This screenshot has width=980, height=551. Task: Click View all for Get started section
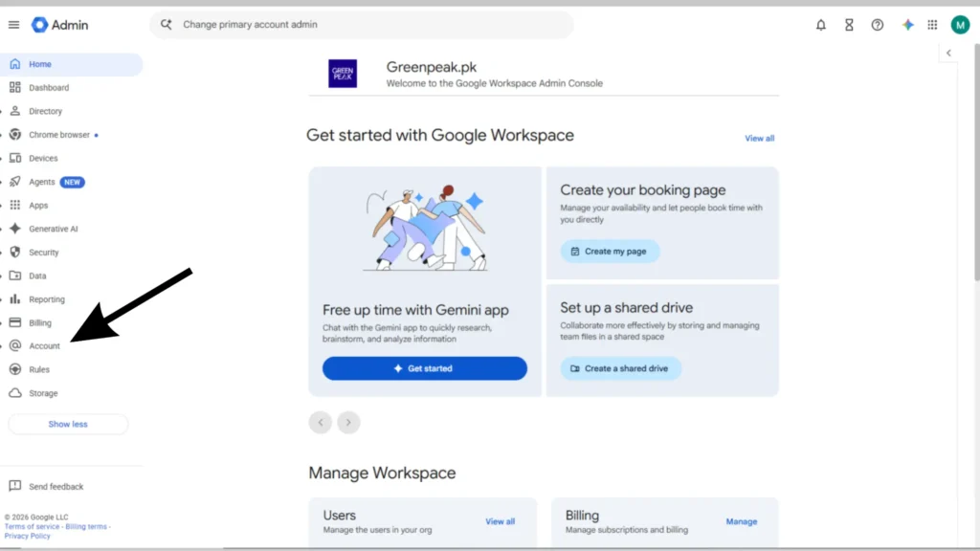click(759, 138)
